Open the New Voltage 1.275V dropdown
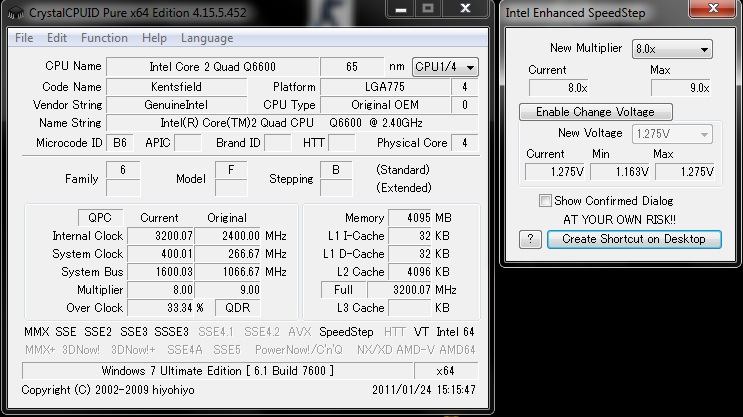The image size is (743, 417). point(672,134)
